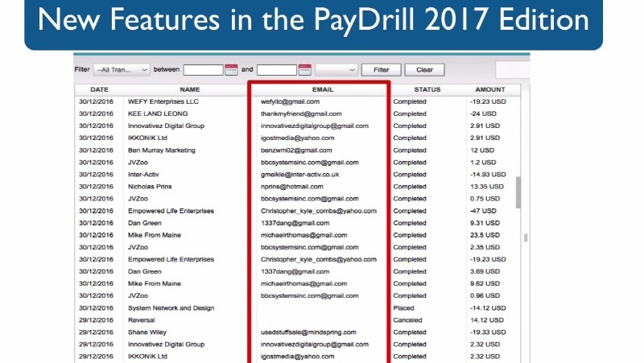The image size is (644, 363).
Task: Click the -14.93 USD amount cell
Action: [488, 175]
